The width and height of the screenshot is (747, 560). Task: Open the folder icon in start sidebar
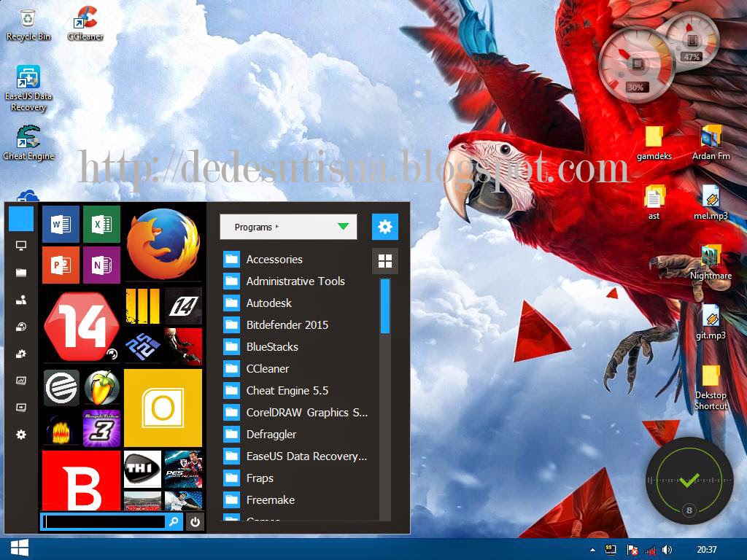pos(21,273)
